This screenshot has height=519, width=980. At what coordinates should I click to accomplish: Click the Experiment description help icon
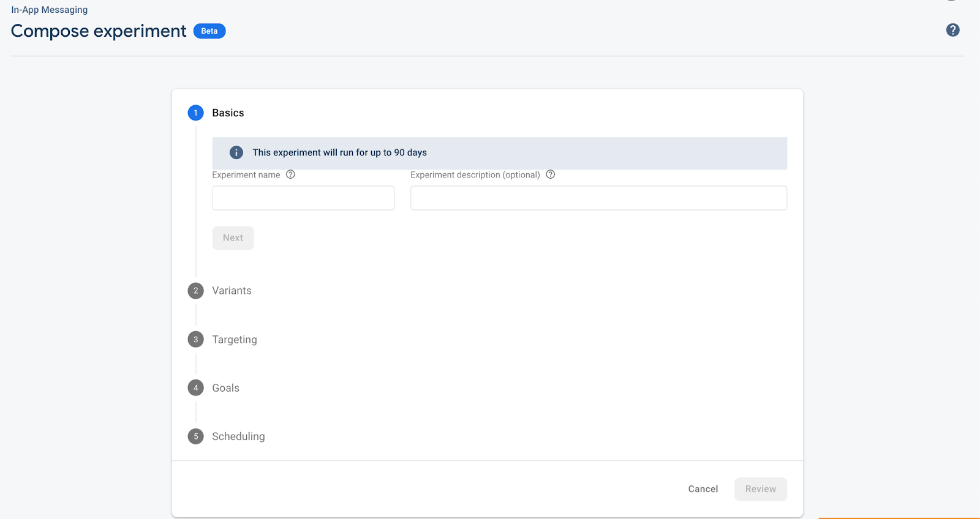click(x=550, y=174)
